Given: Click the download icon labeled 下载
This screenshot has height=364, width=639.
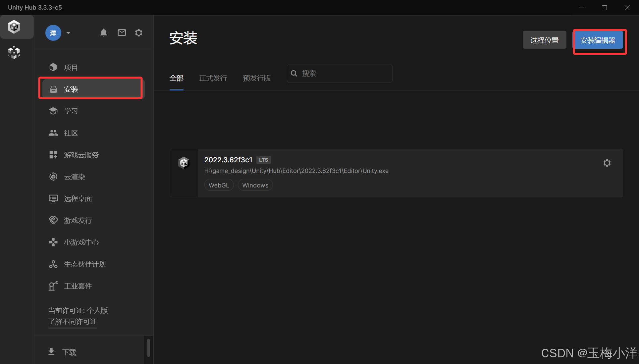Looking at the screenshot, I should tap(51, 352).
